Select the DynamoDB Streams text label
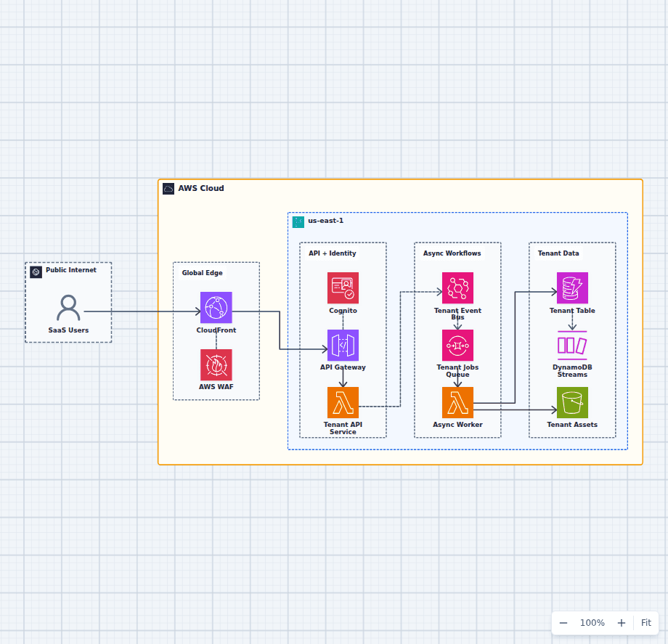The height and width of the screenshot is (644, 668). point(572,371)
